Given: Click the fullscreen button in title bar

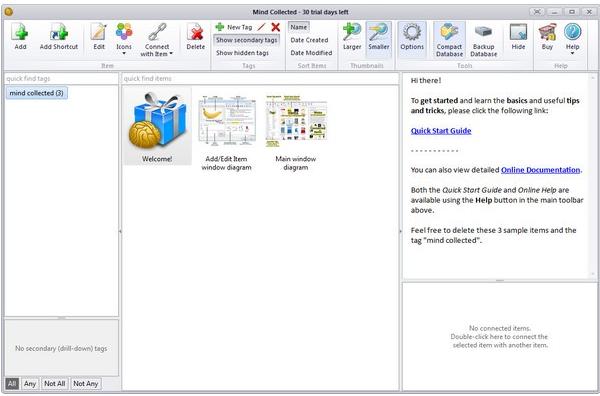Looking at the screenshot, I should [x=538, y=12].
